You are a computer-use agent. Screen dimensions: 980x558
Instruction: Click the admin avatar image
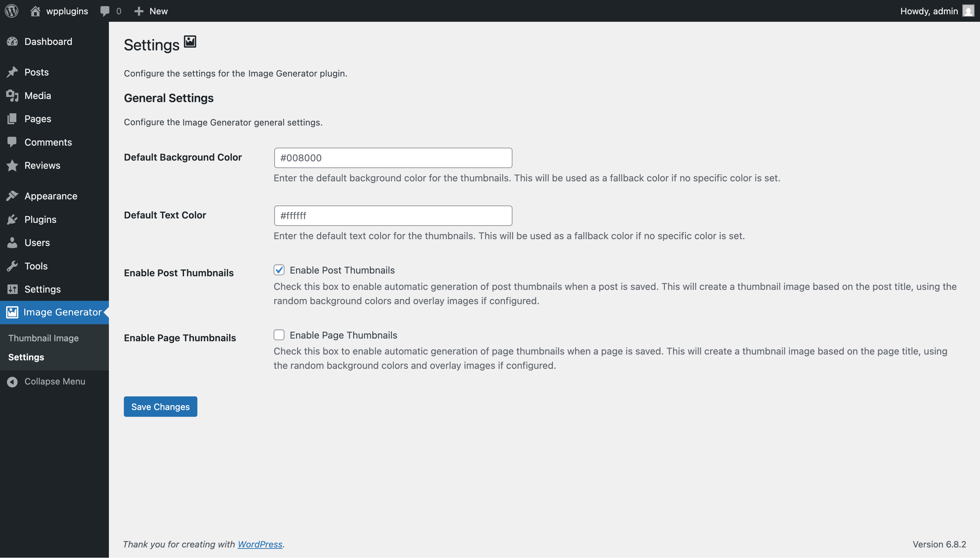tap(968, 11)
